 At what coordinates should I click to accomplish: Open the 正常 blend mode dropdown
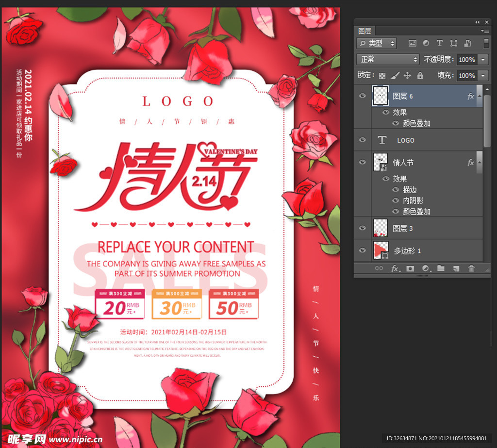388,59
